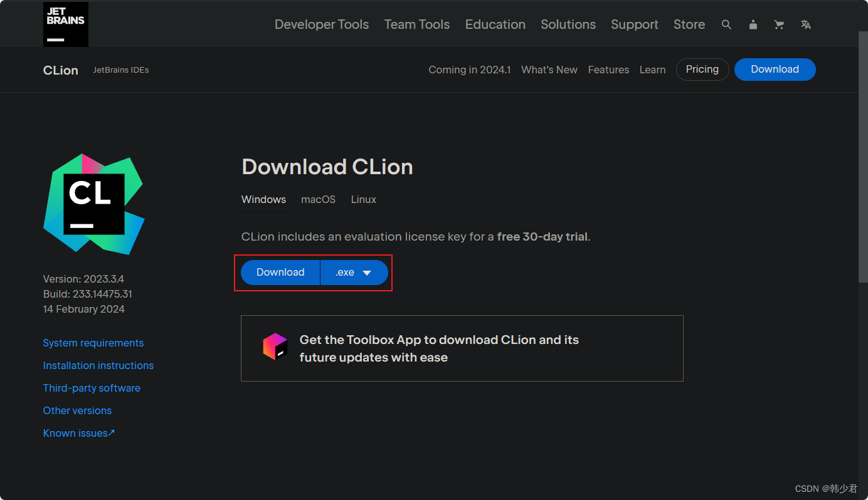Open the Third-party software link
868x500 pixels.
coord(92,388)
